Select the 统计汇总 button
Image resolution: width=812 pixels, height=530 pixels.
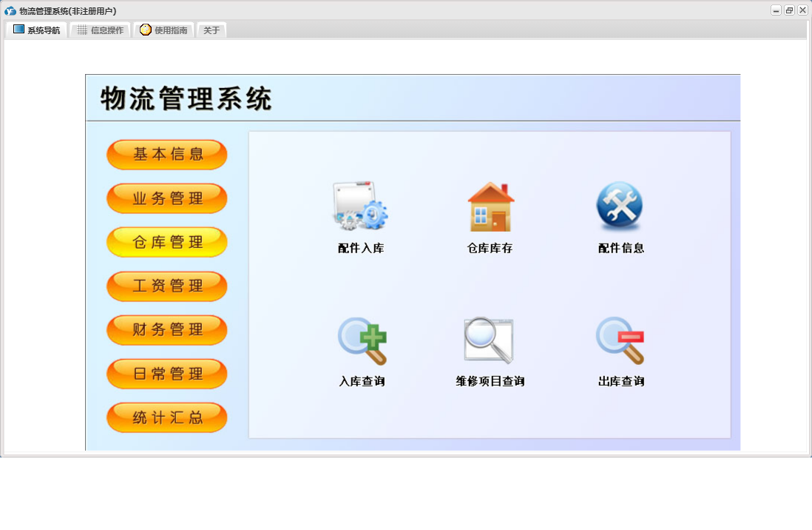tap(166, 417)
